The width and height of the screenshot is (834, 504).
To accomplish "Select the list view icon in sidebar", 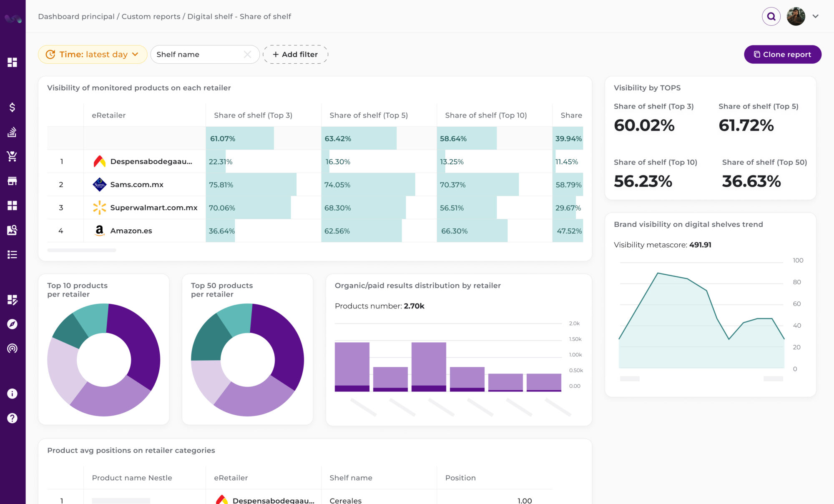I will (12, 254).
